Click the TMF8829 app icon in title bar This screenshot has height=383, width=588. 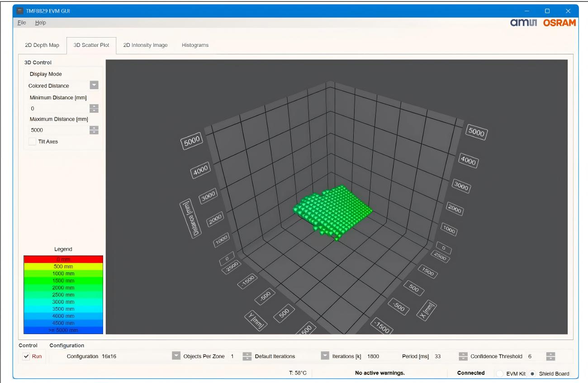[x=19, y=11]
